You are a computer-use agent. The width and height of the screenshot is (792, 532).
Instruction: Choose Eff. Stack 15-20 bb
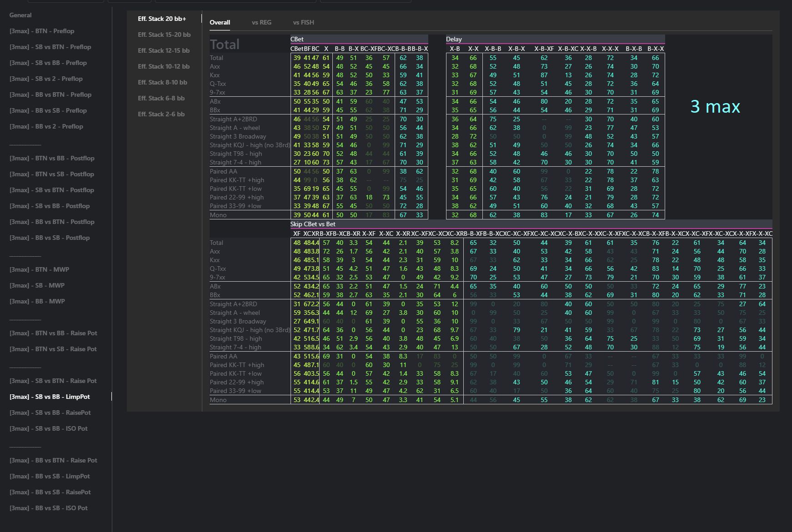coord(164,35)
